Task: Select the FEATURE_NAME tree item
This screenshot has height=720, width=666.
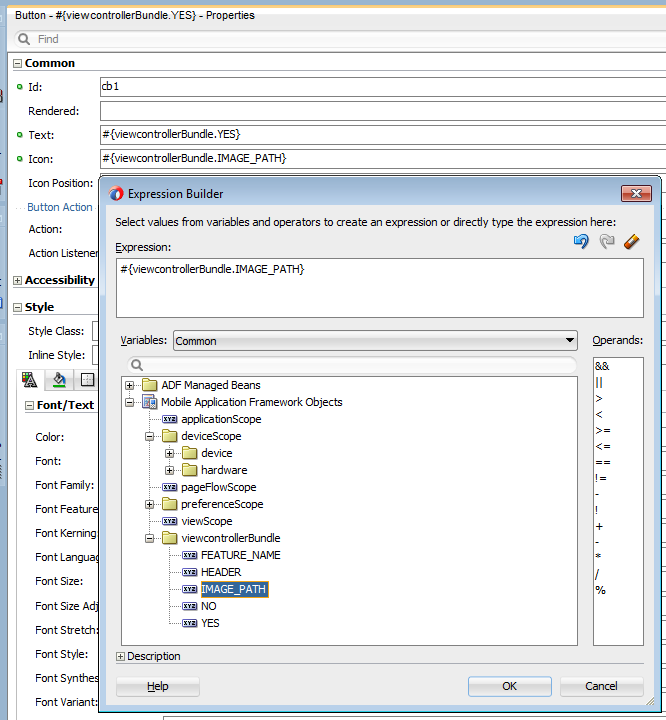Action: click(241, 555)
